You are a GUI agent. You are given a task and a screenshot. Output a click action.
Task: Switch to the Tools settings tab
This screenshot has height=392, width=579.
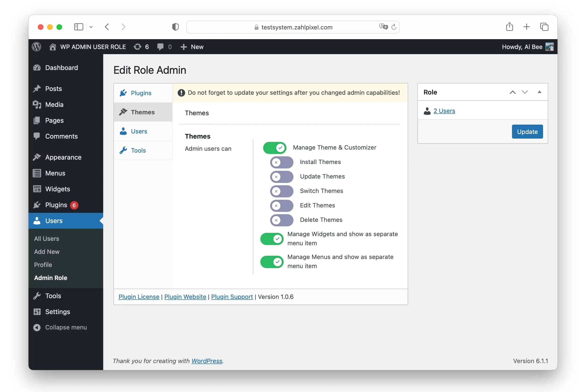point(143,150)
